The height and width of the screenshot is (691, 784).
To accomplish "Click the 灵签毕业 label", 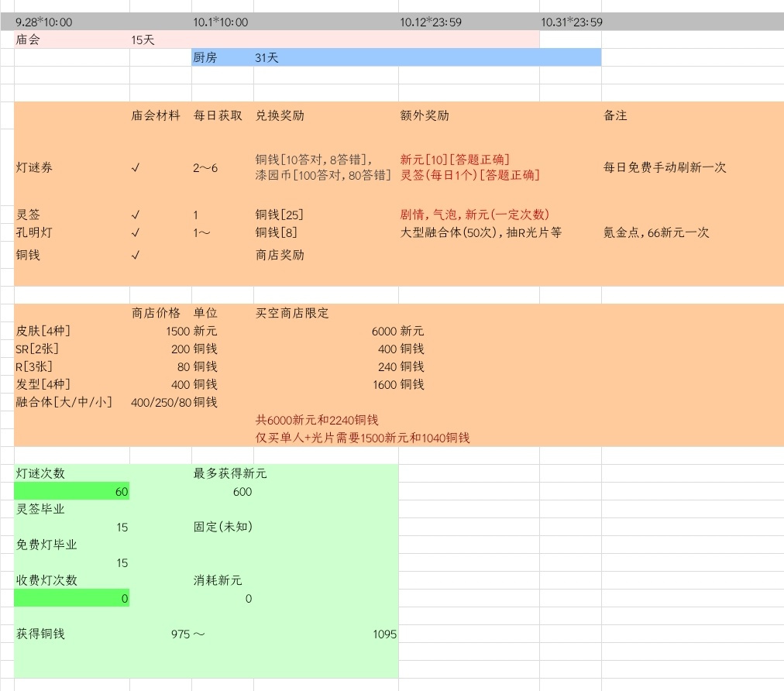I will [x=40, y=509].
